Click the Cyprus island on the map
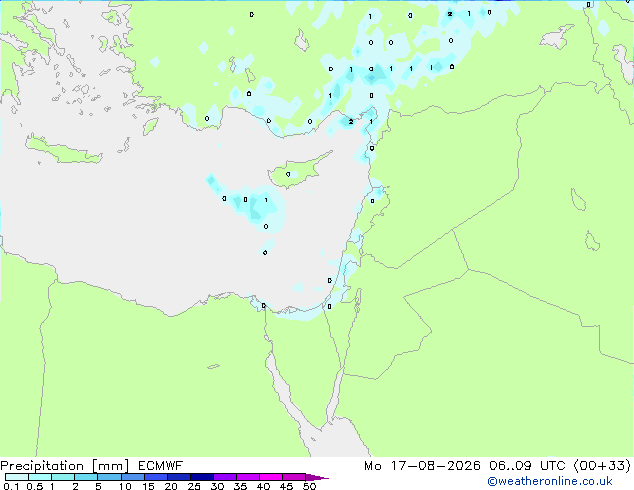Image resolution: width=634 pixels, height=490 pixels. 297,172
